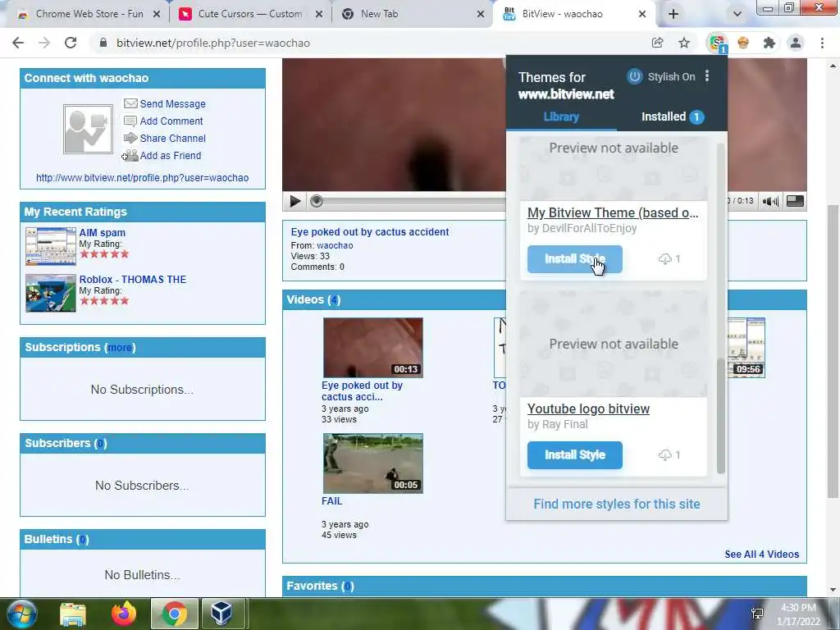The width and height of the screenshot is (840, 630).
Task: Click the FAIL video title link
Action: tap(331, 501)
